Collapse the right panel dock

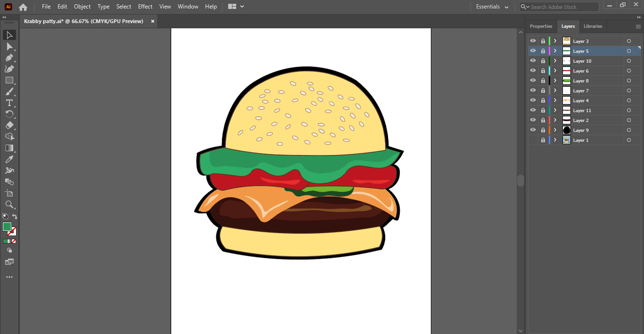(639, 17)
